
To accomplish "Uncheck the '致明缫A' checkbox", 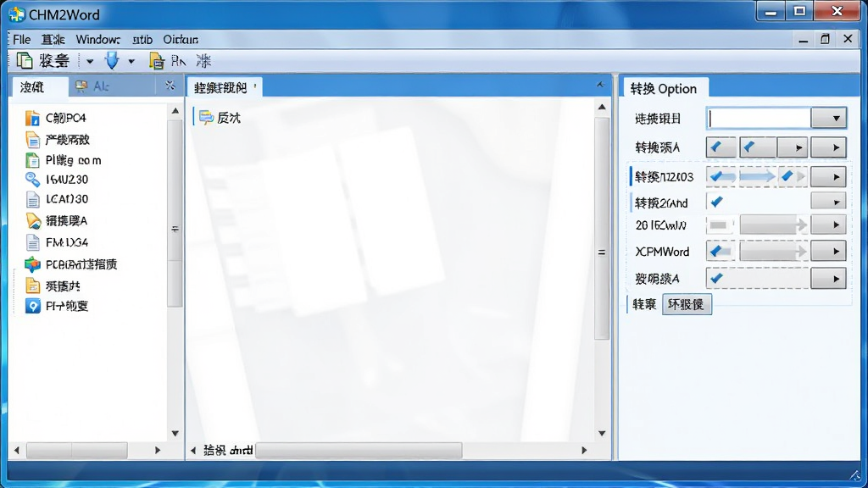I will point(716,278).
